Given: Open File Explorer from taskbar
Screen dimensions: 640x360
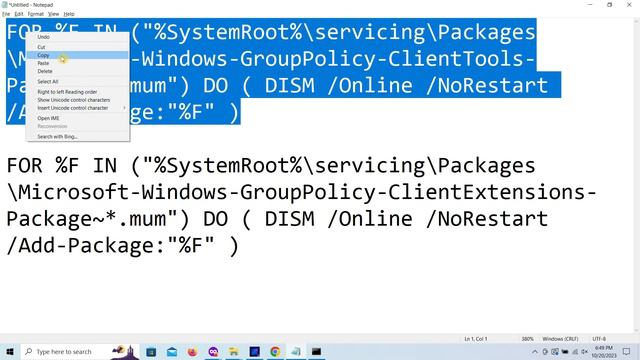Looking at the screenshot, I should (233, 351).
